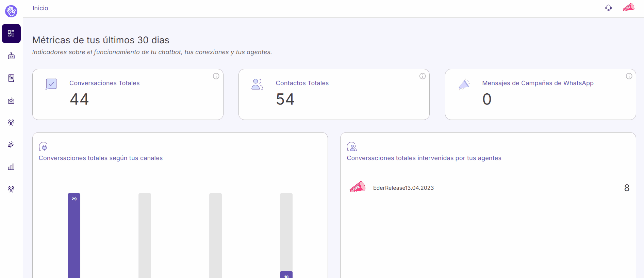This screenshot has width=644, height=278.
Task: Open the chatbot robot icon in sidebar
Action: [11, 56]
